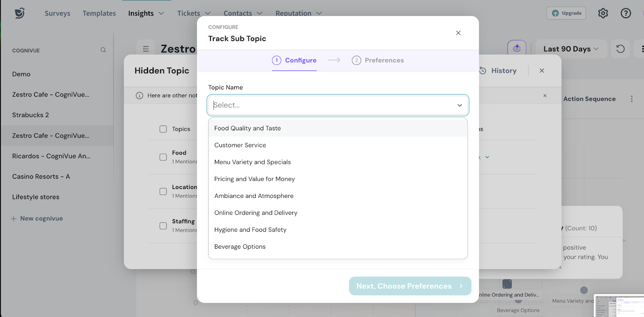Expand the Last 90 Days dropdown
The image size is (644, 317).
pos(570,49)
